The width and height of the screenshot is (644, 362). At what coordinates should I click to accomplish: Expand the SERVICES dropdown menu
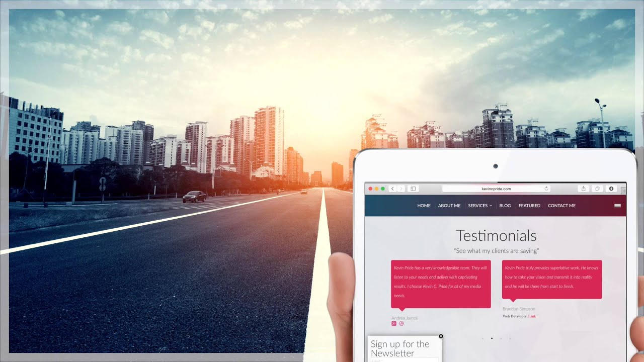480,206
